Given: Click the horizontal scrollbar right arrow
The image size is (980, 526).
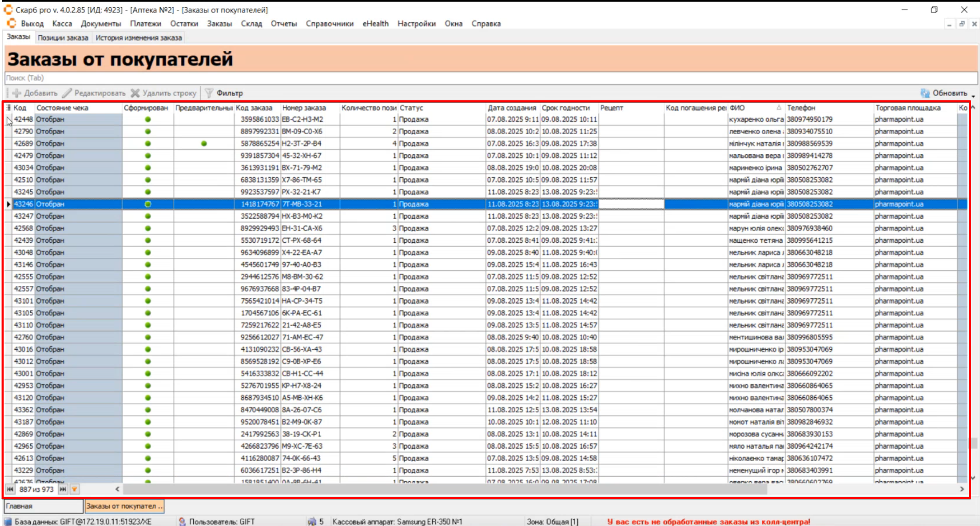Looking at the screenshot, I should (962, 489).
